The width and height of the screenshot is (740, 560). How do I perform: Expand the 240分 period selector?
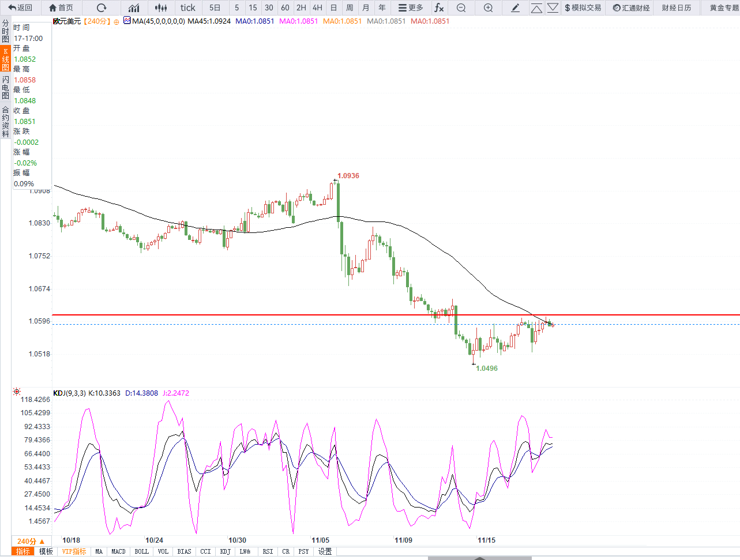[x=30, y=541]
